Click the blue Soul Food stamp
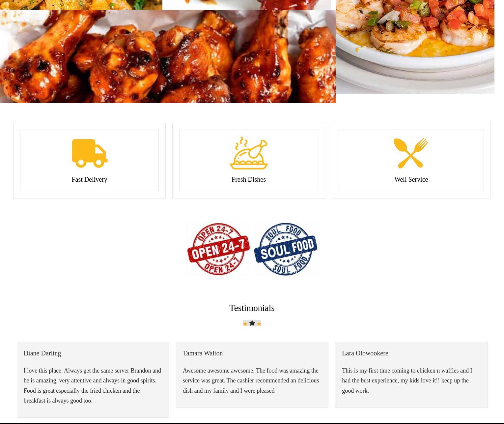 click(286, 249)
